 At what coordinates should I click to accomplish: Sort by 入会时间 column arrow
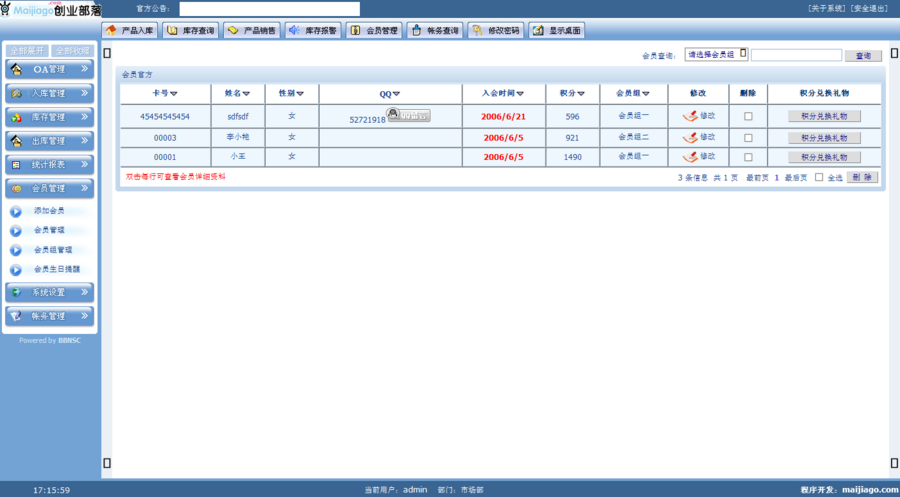(x=520, y=94)
